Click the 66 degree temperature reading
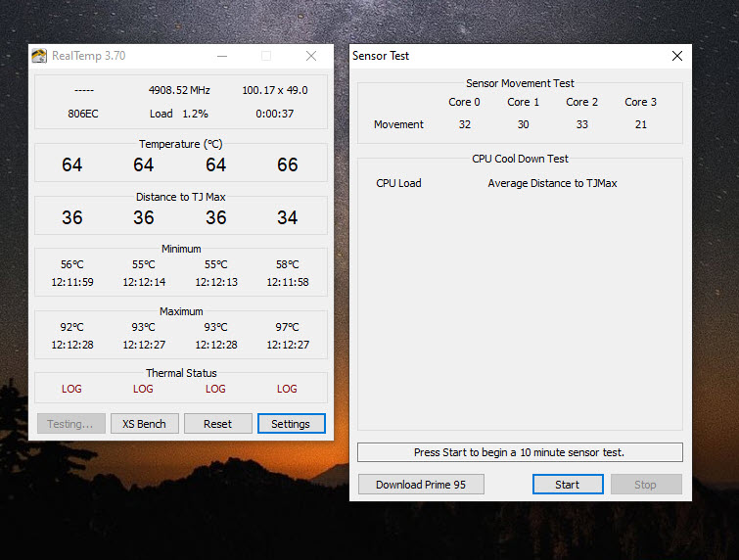This screenshot has height=560, width=739. click(x=288, y=165)
